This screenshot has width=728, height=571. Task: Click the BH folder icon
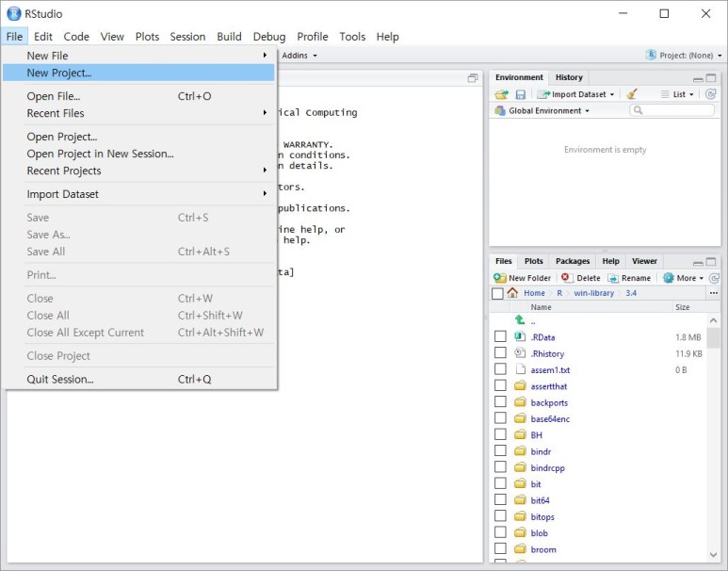[x=520, y=434]
